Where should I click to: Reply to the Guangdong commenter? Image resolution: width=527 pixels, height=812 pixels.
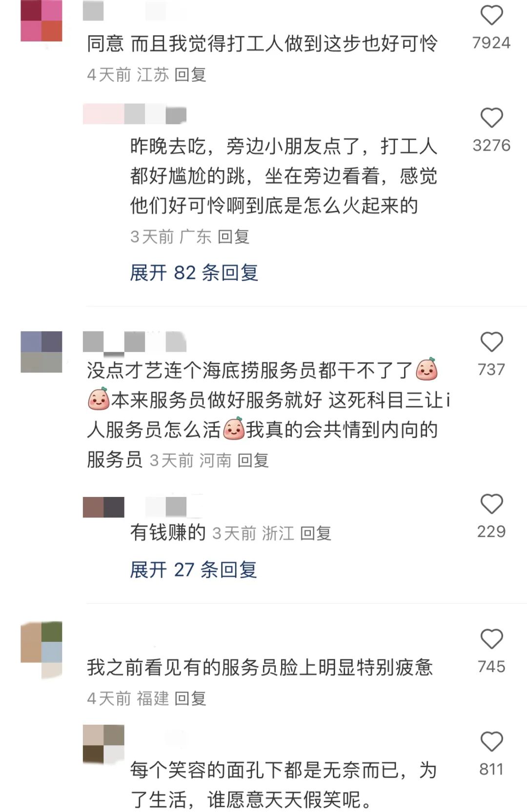[233, 237]
